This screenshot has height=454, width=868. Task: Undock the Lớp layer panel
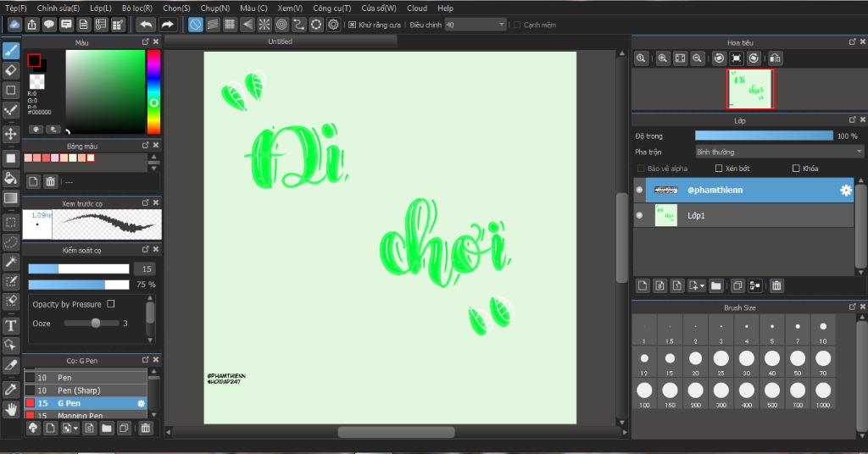pyautogui.click(x=852, y=120)
